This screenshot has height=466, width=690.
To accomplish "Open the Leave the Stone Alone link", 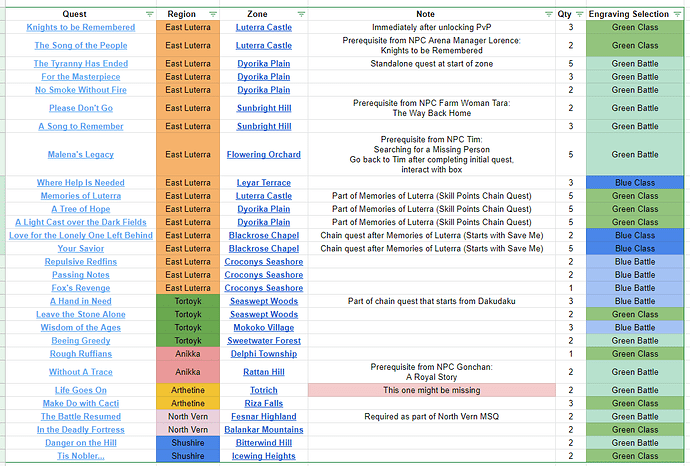I will point(81,315).
